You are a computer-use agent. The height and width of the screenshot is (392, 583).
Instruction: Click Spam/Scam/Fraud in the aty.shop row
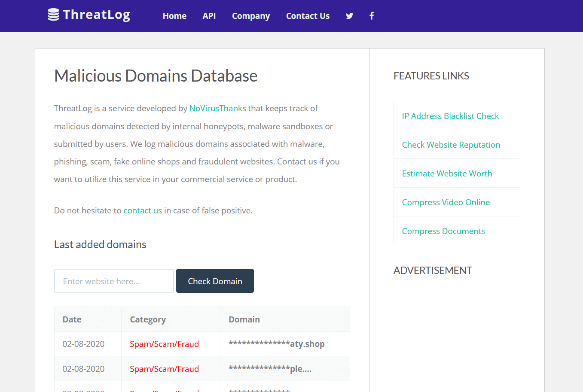click(164, 344)
